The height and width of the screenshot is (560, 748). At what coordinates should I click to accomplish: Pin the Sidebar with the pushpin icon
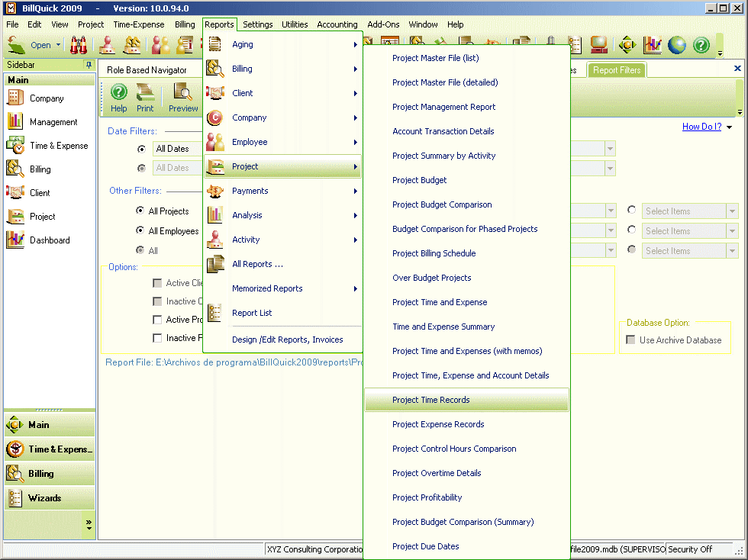[x=89, y=64]
